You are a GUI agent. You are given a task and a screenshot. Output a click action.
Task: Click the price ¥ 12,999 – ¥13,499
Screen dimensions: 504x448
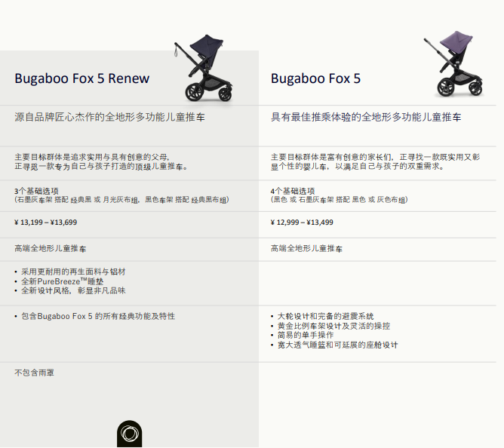[x=302, y=222]
